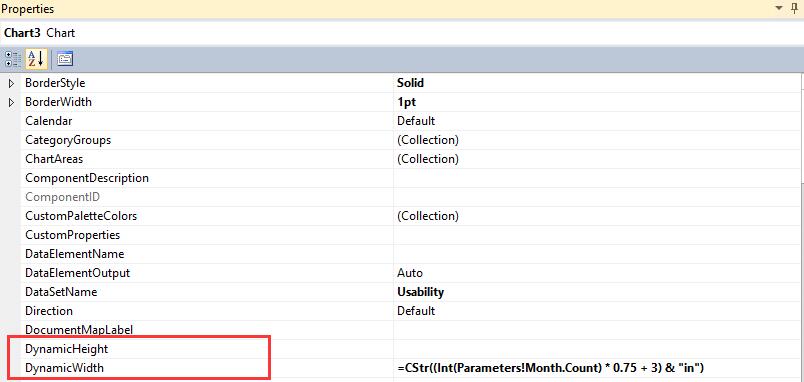804x382 pixels.
Task: Select the BorderStyle property name
Action: [x=55, y=83]
